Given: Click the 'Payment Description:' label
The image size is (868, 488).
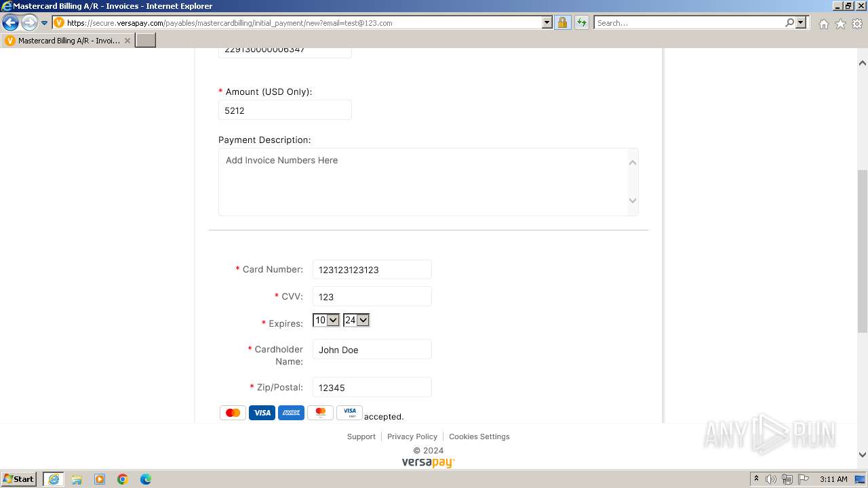Looking at the screenshot, I should [x=264, y=140].
